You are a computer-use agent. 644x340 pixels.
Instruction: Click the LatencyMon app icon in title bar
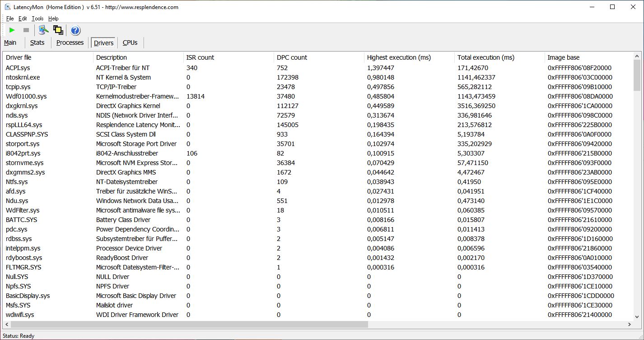click(x=8, y=7)
